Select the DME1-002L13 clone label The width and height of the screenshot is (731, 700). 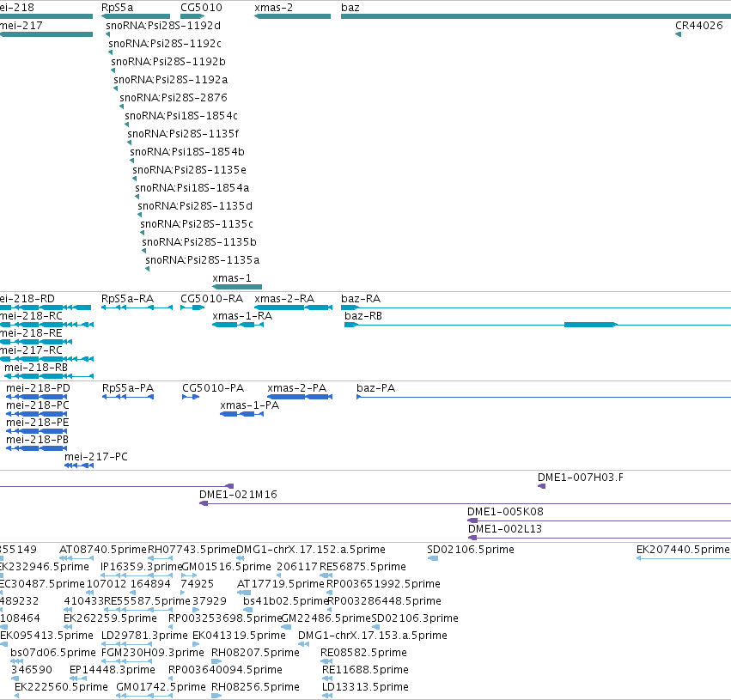click(x=505, y=529)
